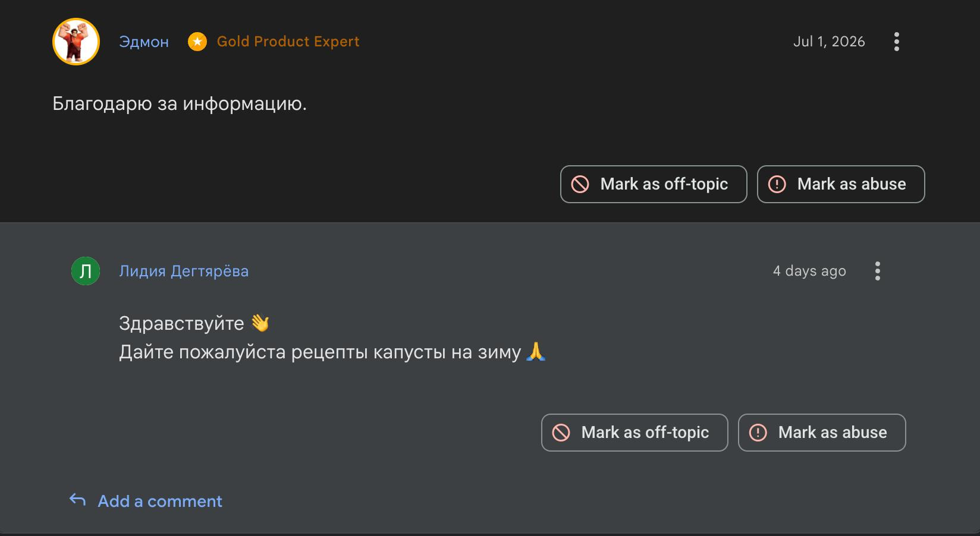Viewport: 980px width, 536px height.
Task: Click the reply arrow icon near Add a comment
Action: 78,500
